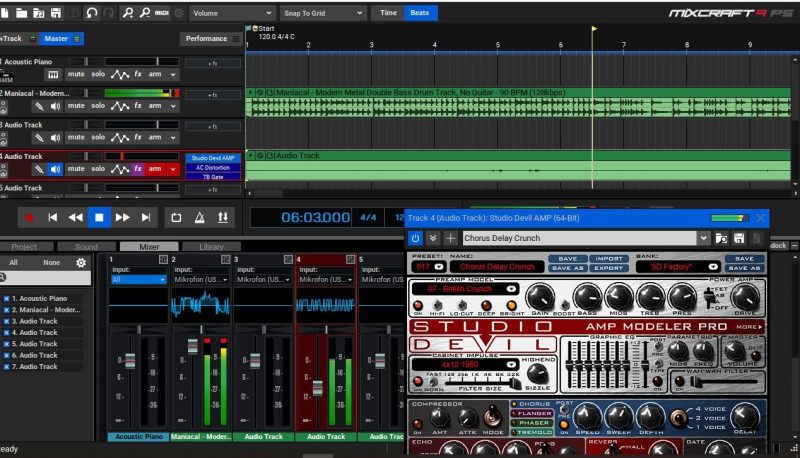Switch to the Library tab
Viewport: 800px width, 458px height.
pyautogui.click(x=211, y=247)
